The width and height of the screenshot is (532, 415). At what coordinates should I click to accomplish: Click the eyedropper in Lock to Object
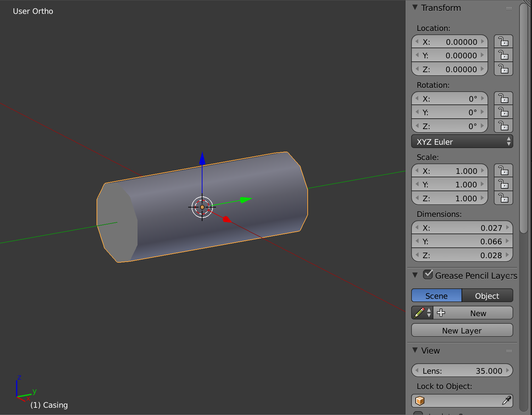506,400
